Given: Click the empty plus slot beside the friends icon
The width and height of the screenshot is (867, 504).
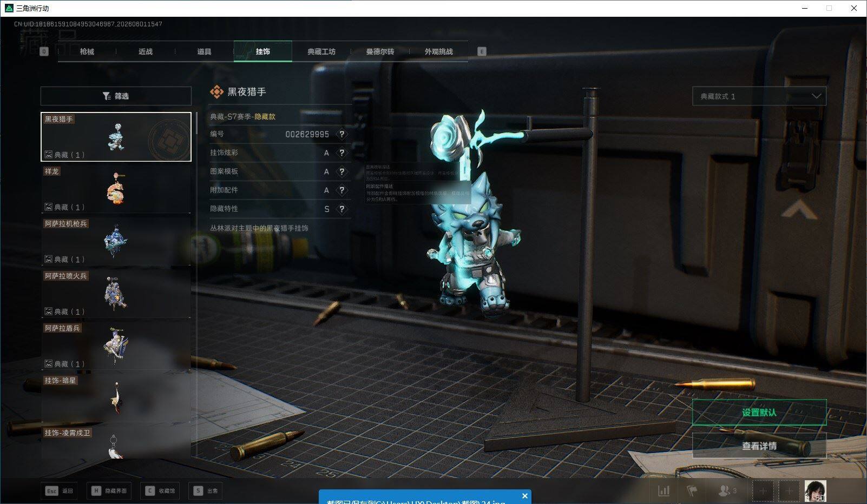Looking at the screenshot, I should [x=763, y=491].
